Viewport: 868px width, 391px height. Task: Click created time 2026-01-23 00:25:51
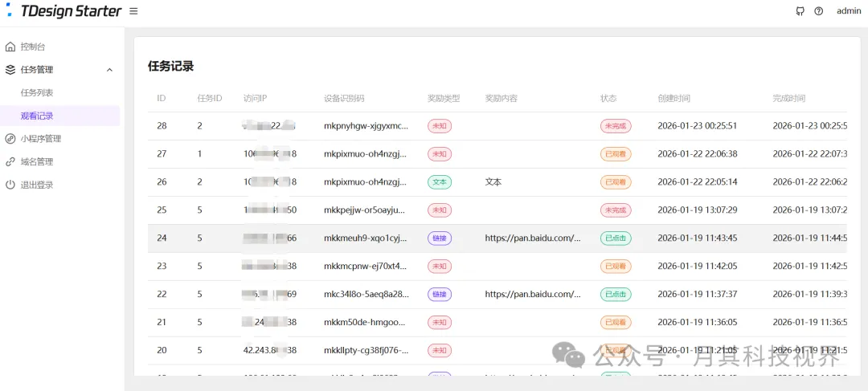(x=698, y=125)
